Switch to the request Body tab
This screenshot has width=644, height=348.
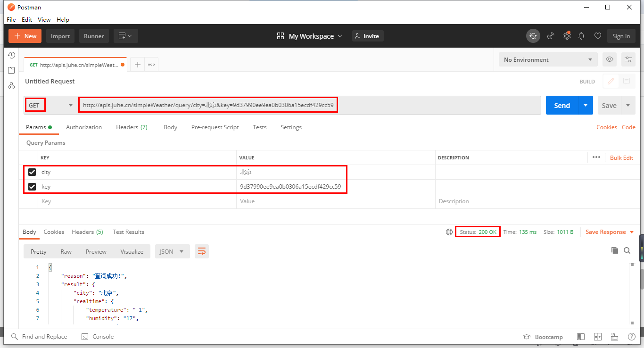[x=171, y=127]
